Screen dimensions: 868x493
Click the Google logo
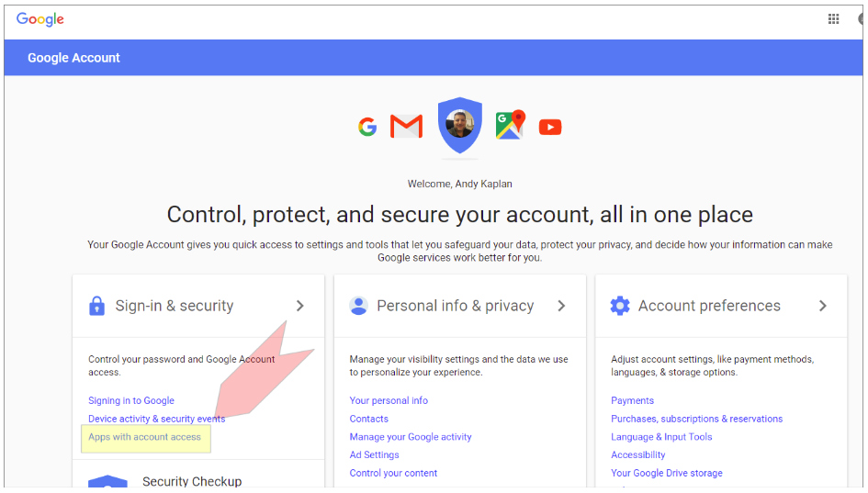click(40, 19)
